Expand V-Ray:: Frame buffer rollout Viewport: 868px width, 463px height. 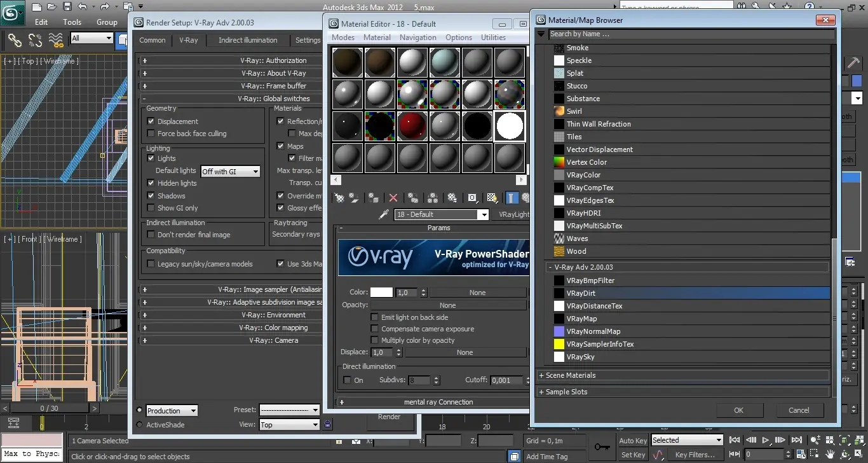tap(232, 86)
